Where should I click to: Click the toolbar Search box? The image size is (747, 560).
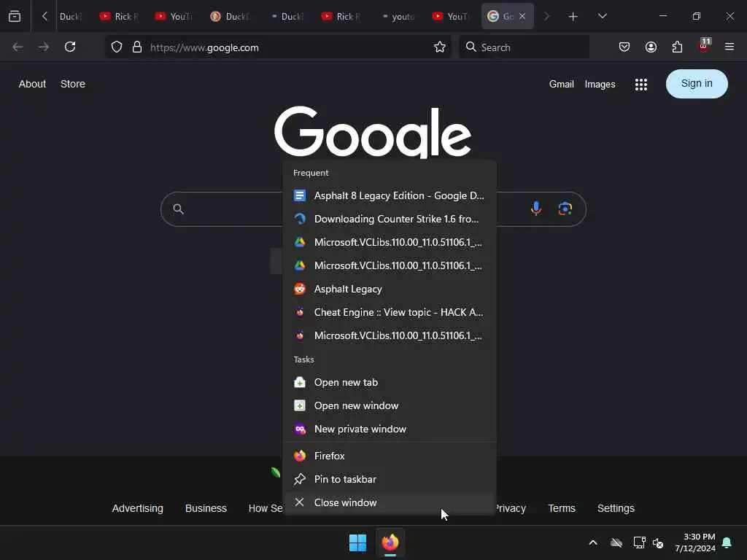click(524, 47)
